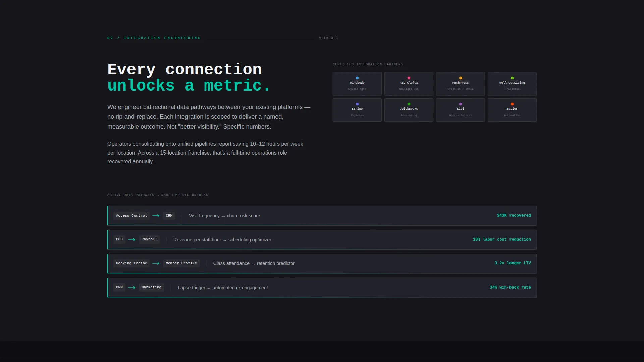Select the QuickBooks Accounting card
Viewport: 644px width, 362px height.
409,110
